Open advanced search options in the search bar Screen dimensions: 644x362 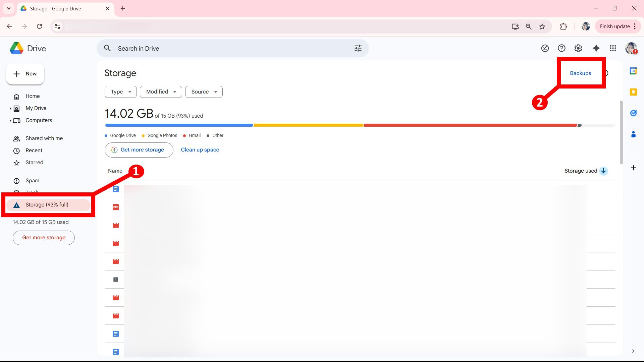point(358,48)
